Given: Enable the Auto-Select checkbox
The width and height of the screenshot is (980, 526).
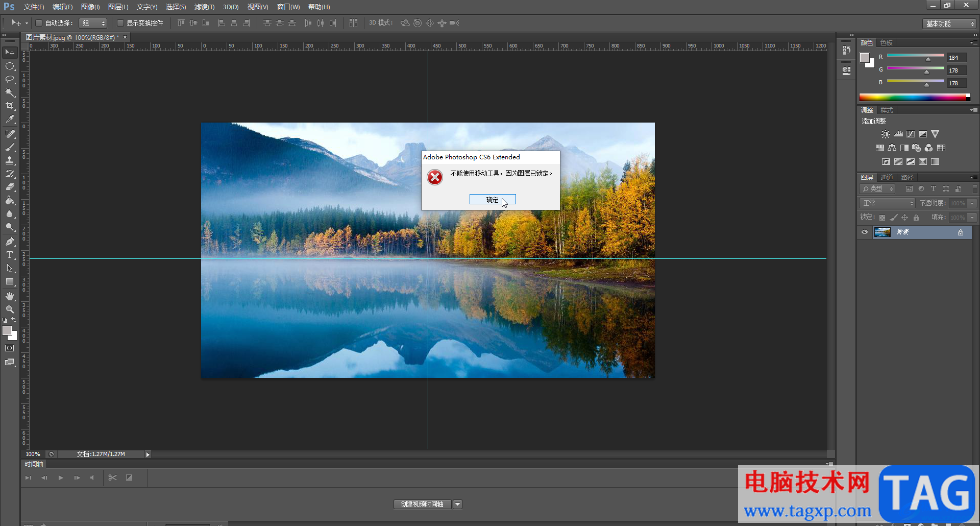Looking at the screenshot, I should (x=38, y=23).
